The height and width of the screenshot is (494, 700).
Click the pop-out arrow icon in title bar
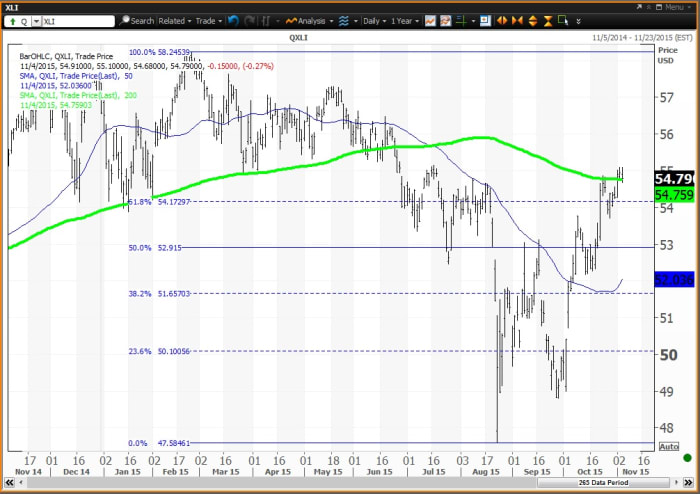639,7
